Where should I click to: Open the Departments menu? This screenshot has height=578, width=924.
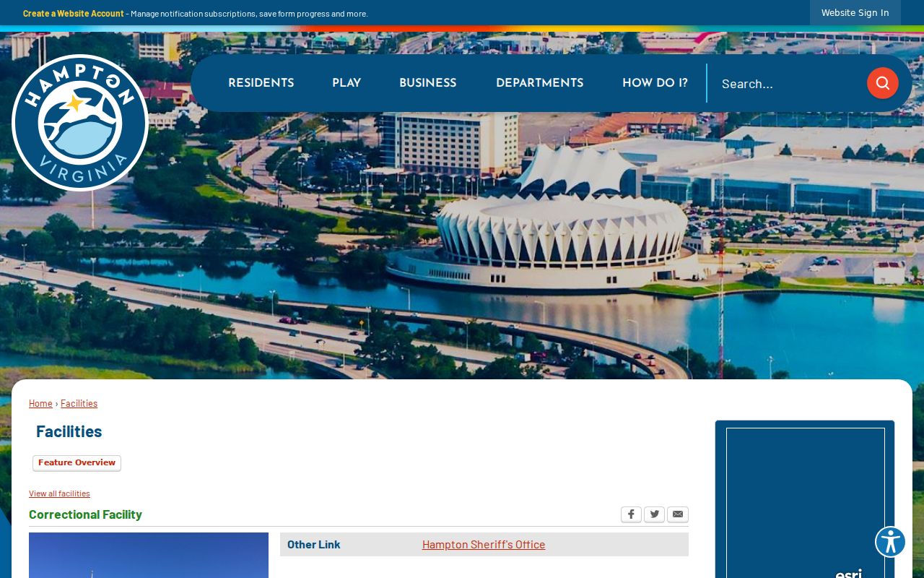pos(539,83)
